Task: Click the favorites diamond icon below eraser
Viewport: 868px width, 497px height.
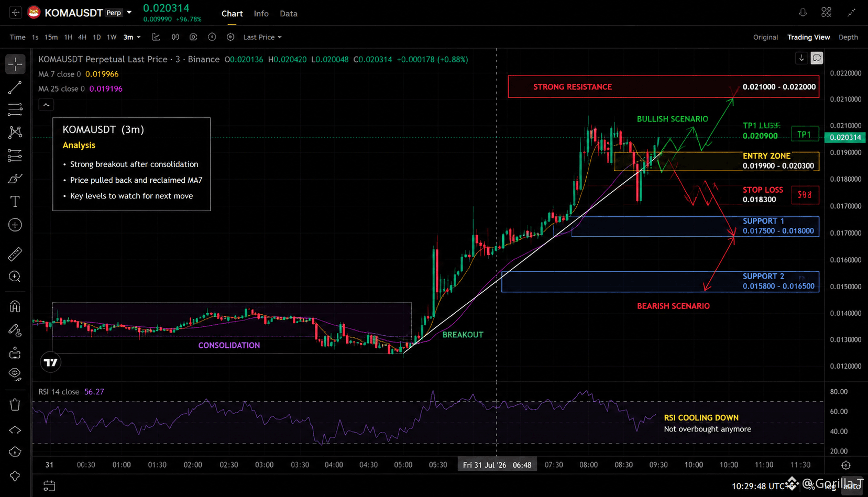Action: [15, 452]
